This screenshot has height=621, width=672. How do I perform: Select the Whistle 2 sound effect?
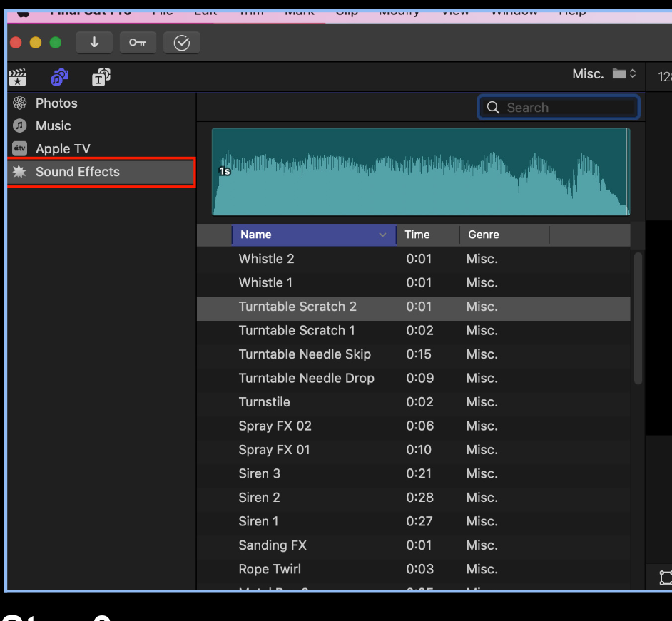(x=414, y=259)
